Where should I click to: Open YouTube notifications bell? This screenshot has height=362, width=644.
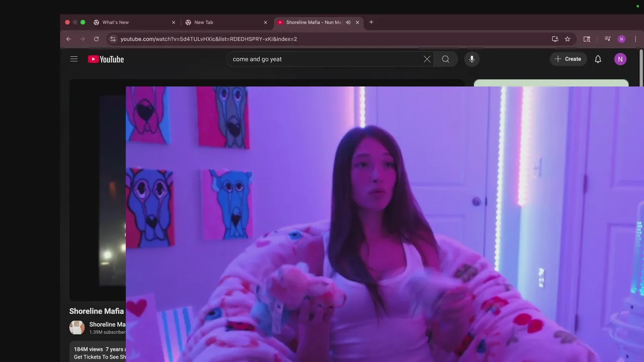coord(598,59)
